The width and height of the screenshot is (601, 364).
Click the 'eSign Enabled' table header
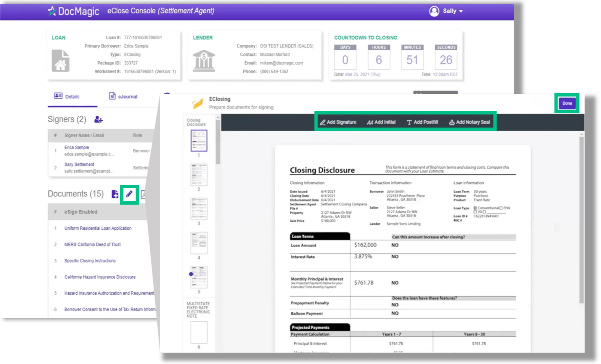coord(81,212)
